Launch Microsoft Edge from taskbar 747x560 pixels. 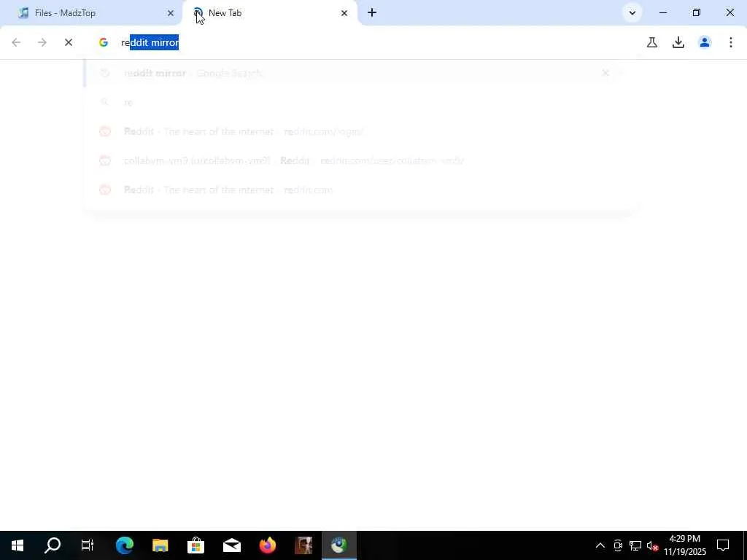tap(124, 545)
